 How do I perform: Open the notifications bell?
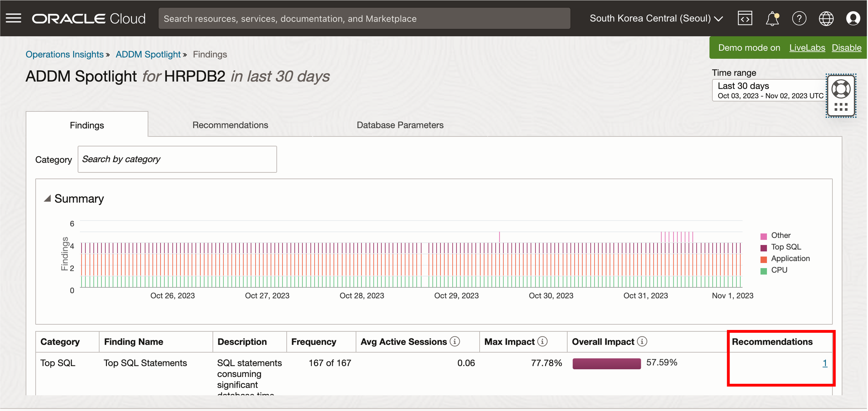772,19
